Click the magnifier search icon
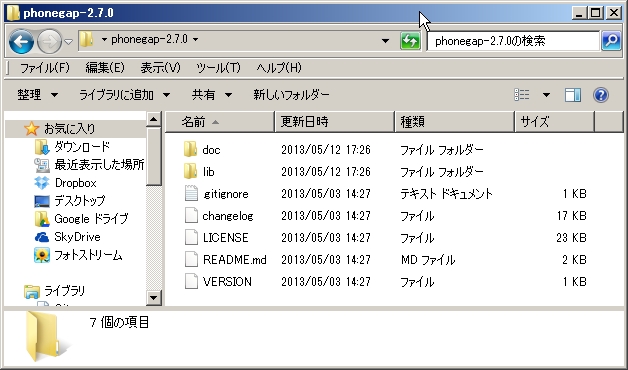The height and width of the screenshot is (370, 628). 611,41
